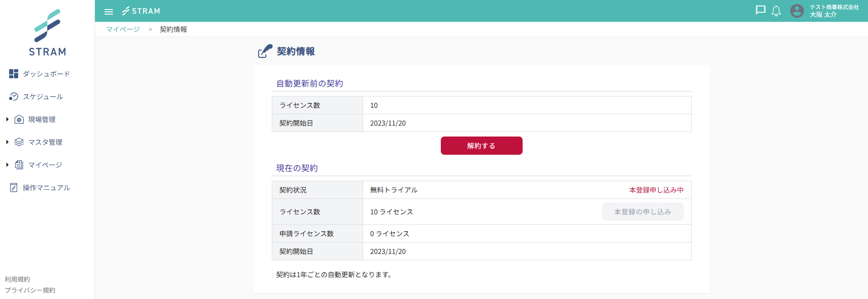This screenshot has width=868, height=299.
Task: Open 操作マニュアル from the sidebar
Action: tap(46, 188)
